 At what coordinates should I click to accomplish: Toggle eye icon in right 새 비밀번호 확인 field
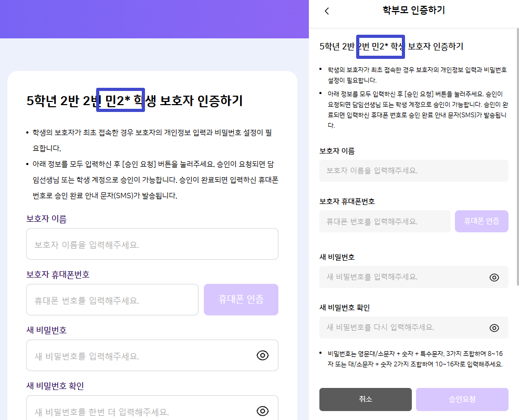494,327
